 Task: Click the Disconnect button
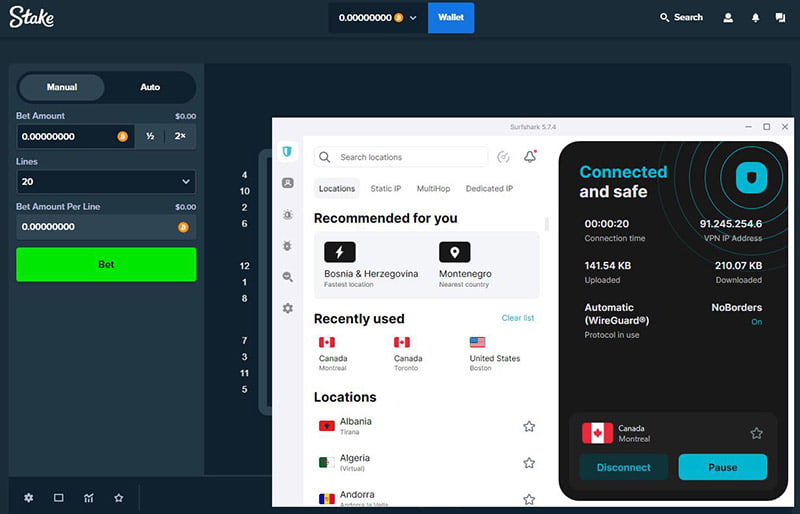point(623,467)
